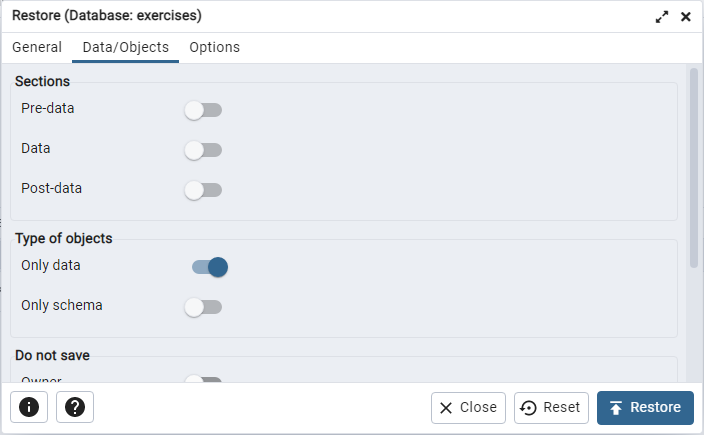Open the help question mark icon
This screenshot has width=704, height=435.
click(75, 407)
